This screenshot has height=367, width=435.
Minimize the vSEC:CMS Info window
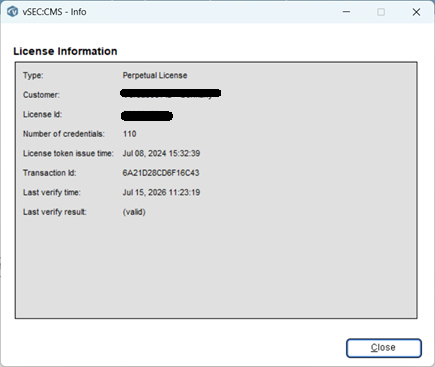[346, 12]
